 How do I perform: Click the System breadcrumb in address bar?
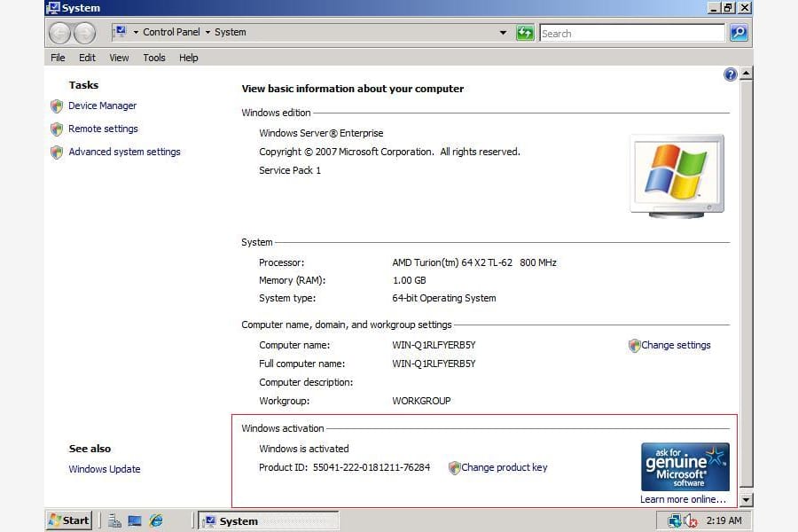coord(230,32)
